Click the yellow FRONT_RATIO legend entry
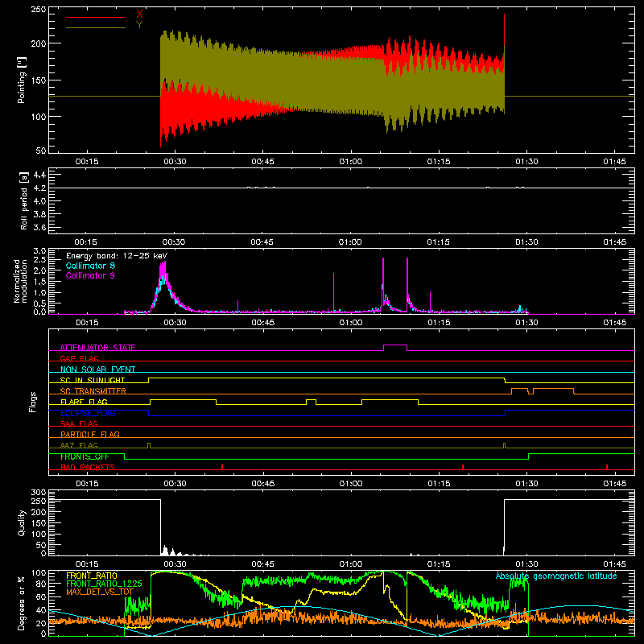This screenshot has height=644, width=644. [92, 576]
